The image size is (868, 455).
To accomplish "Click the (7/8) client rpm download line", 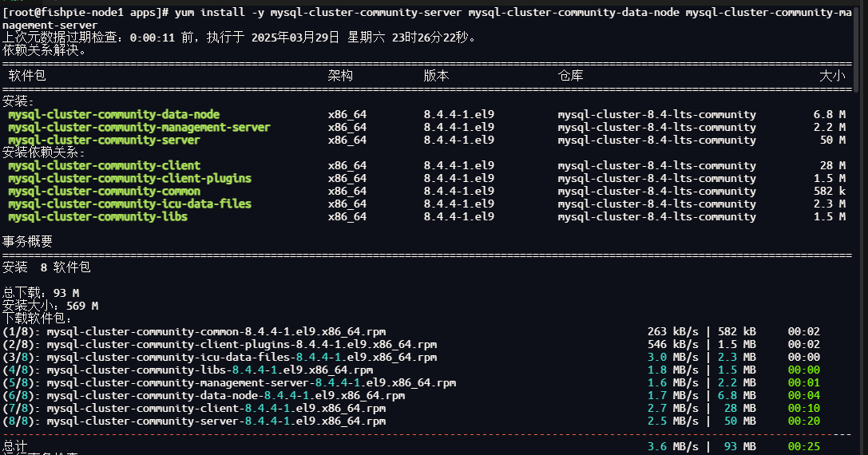I will (411, 408).
